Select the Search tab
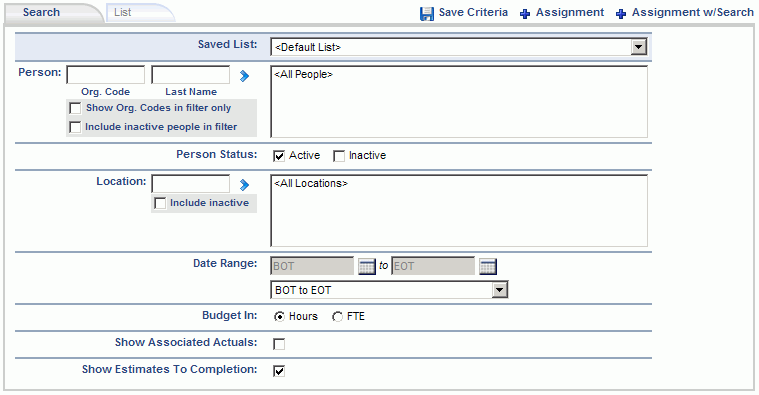The image size is (759, 395). tap(42, 13)
